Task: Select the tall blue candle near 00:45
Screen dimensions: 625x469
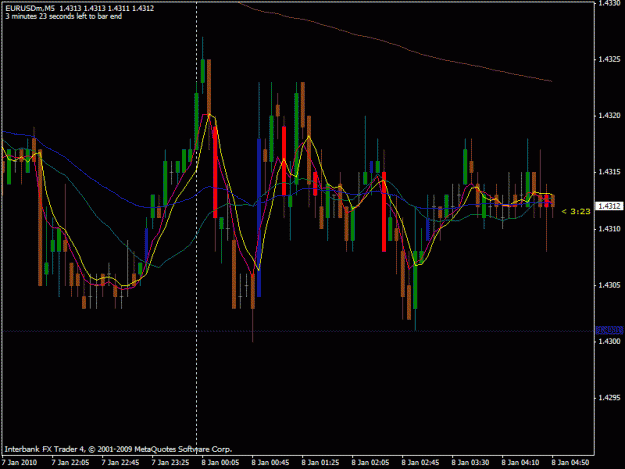Action: pyautogui.click(x=259, y=218)
